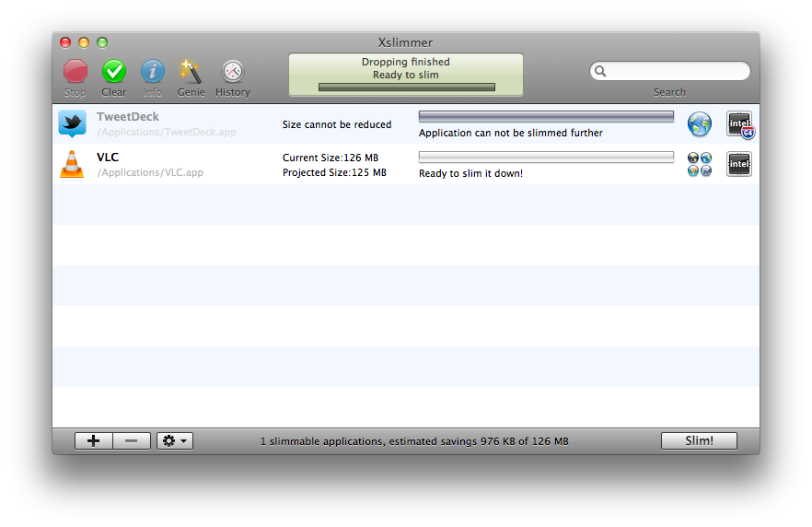Open the blue Info toolbar icon
This screenshot has width=812, height=527.
tap(153, 71)
